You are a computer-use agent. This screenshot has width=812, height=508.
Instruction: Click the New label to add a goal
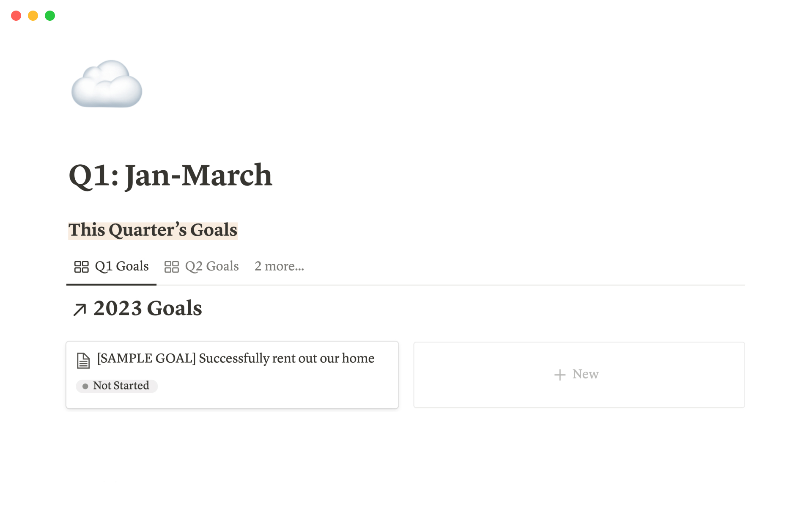(x=585, y=374)
